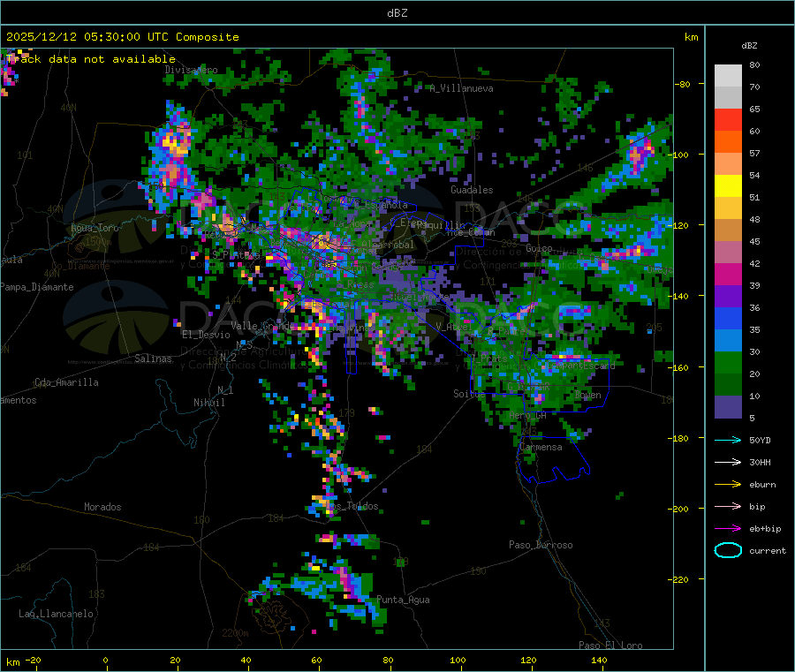Viewport: 795px width, 672px height.
Task: Click the pink bip arrow icon
Action: click(x=728, y=506)
